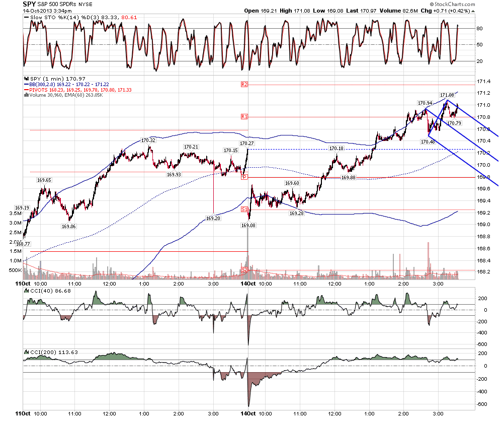Click the blue line swatch of the BB legend
The image size is (504, 421).
[27, 84]
